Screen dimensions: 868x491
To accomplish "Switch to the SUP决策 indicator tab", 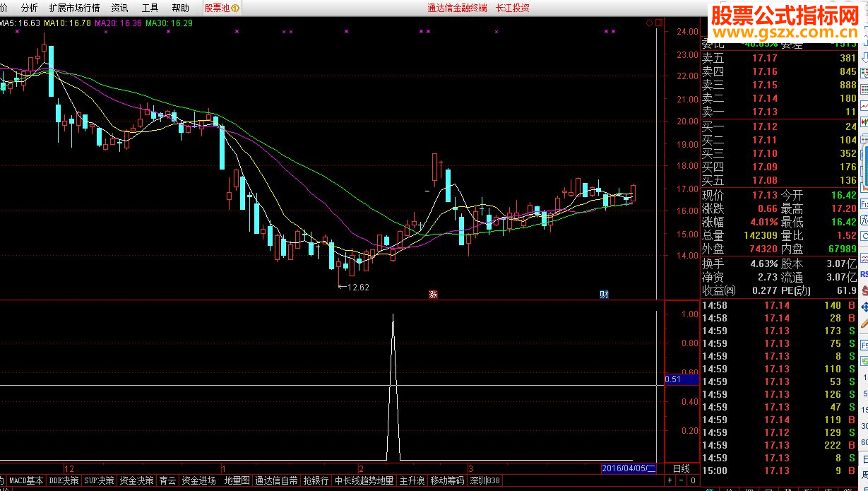I will (x=99, y=480).
